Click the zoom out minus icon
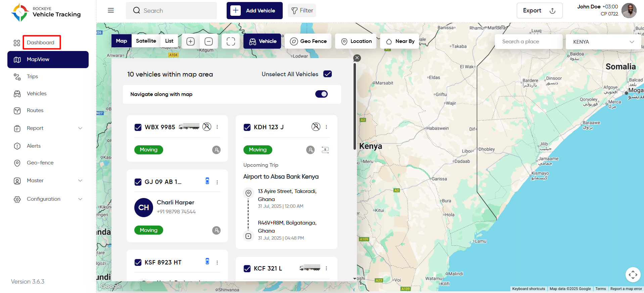Screen dimensions: 644x293 209,41
